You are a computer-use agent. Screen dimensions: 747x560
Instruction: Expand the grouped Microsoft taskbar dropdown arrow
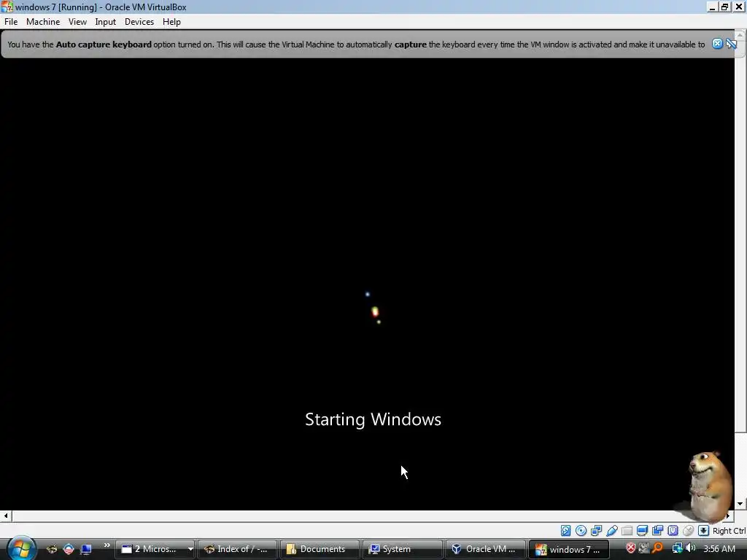[x=190, y=549]
